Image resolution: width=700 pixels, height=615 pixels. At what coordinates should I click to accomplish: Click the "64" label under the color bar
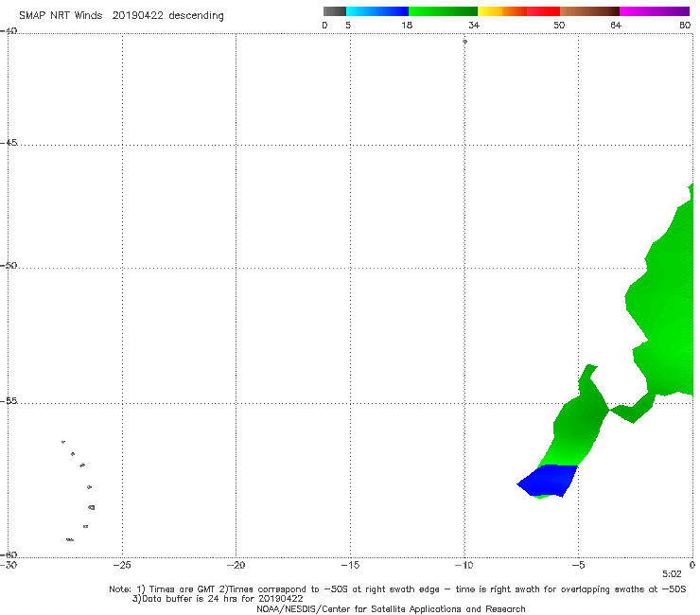[x=616, y=25]
